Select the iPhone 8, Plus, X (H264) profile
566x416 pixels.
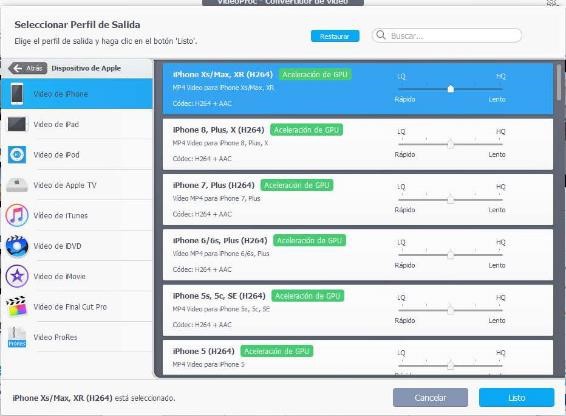tap(358, 144)
